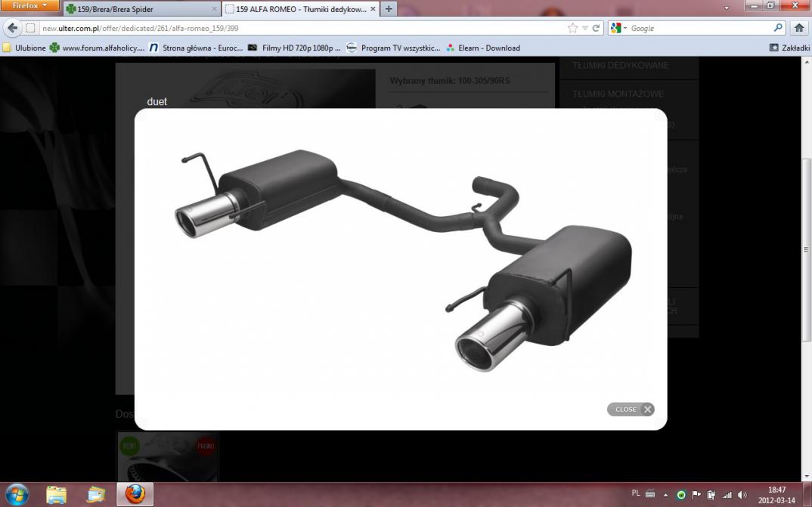812x507 pixels.
Task: Open the www.forum.alfaholicy bookmark
Action: tap(98, 48)
